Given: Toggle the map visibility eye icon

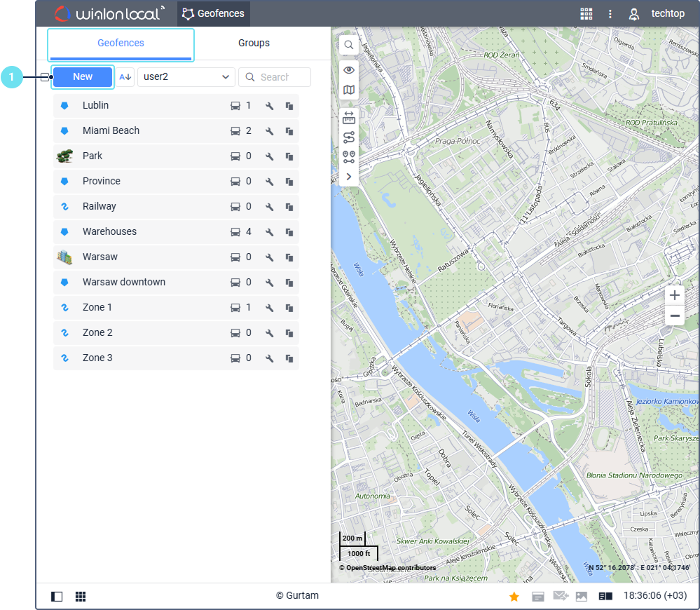Looking at the screenshot, I should tap(349, 70).
